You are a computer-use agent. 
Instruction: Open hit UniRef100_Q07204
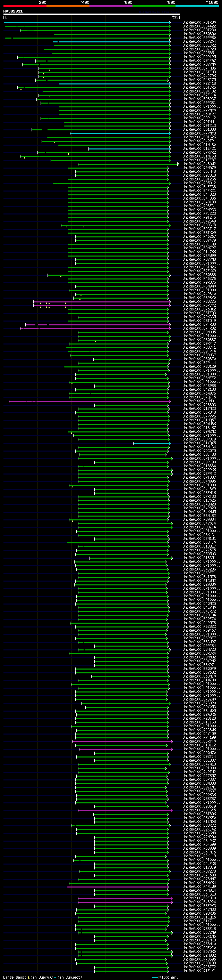[x=199, y=41]
